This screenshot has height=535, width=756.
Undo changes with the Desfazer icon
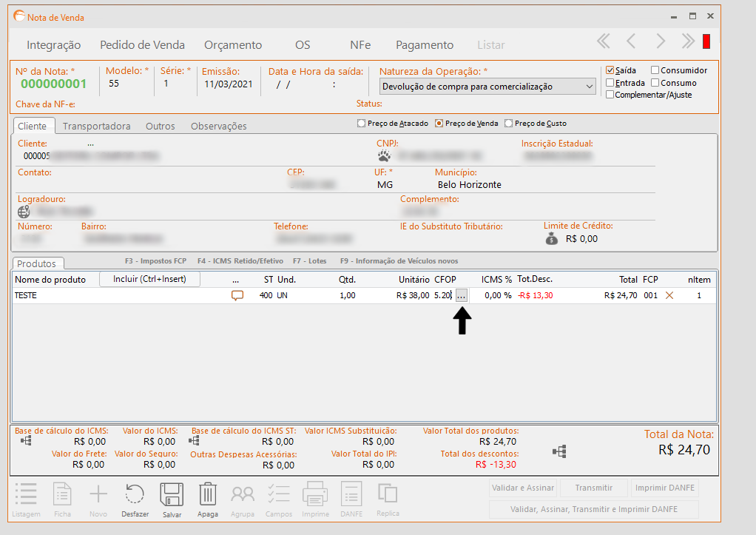click(x=135, y=494)
